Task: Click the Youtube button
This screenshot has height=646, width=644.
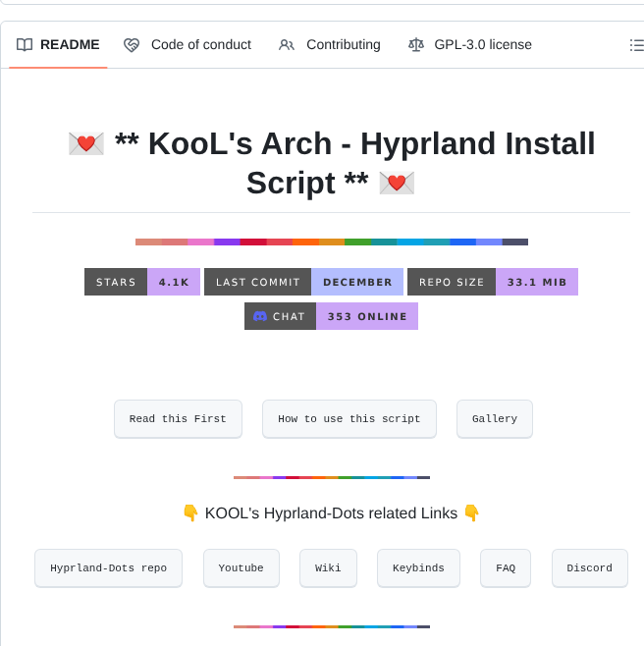Action: coord(241,568)
